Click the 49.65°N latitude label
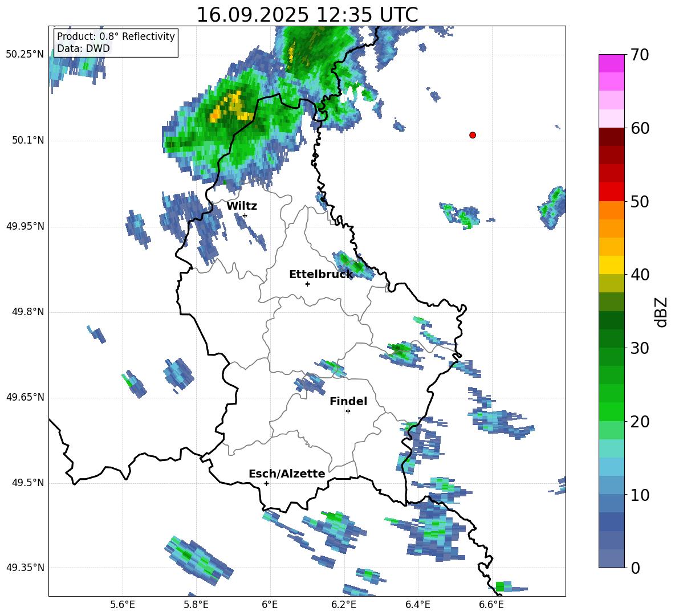The width and height of the screenshot is (675, 616). point(25,397)
